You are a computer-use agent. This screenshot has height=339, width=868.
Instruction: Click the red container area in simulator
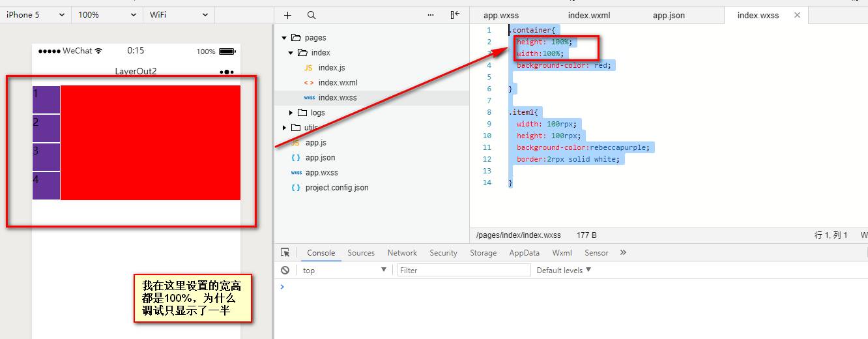pos(151,143)
